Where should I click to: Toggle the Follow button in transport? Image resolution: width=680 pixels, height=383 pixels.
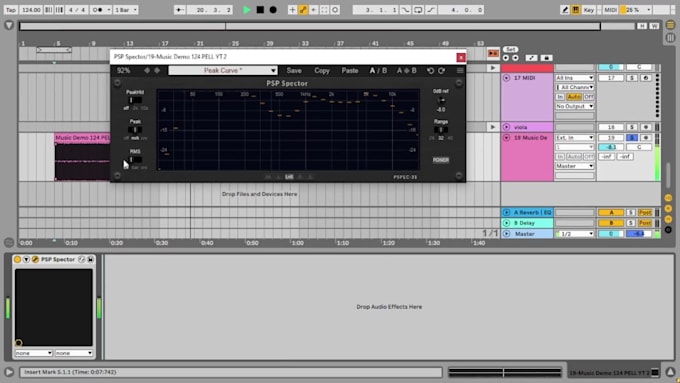(180, 10)
